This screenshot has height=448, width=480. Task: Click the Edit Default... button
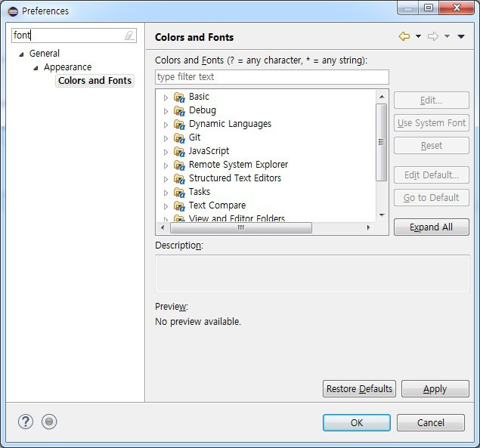pyautogui.click(x=431, y=175)
